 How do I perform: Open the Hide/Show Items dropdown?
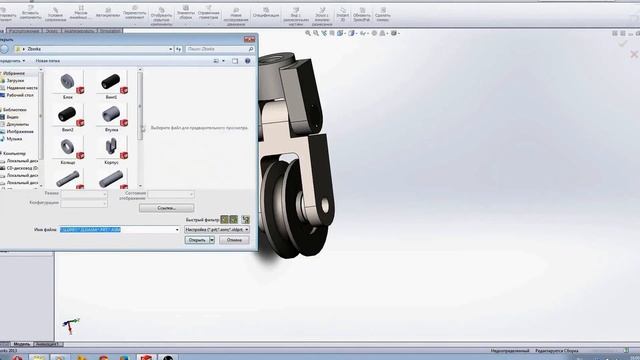(363, 33)
